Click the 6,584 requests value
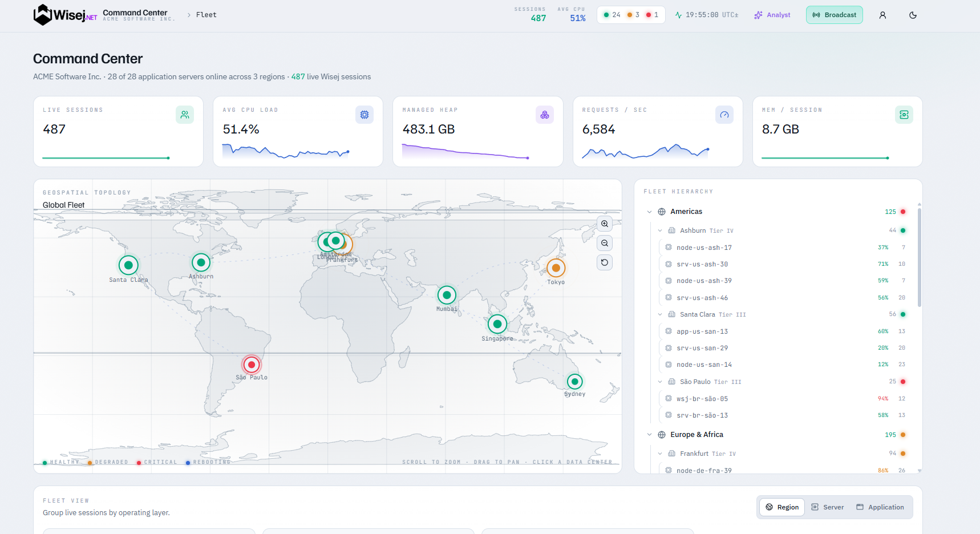Viewport: 980px width, 534px height. [598, 130]
